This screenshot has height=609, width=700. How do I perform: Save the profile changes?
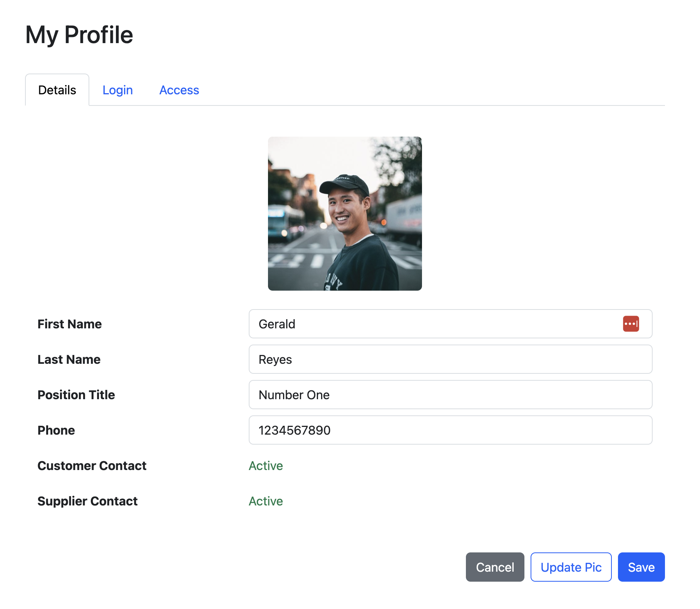click(x=641, y=567)
